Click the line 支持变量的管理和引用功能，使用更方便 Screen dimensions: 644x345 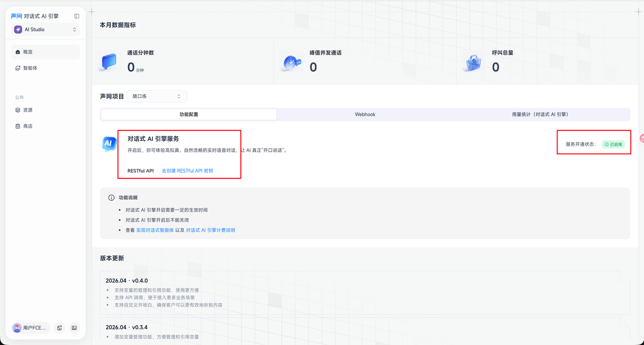pos(156,290)
